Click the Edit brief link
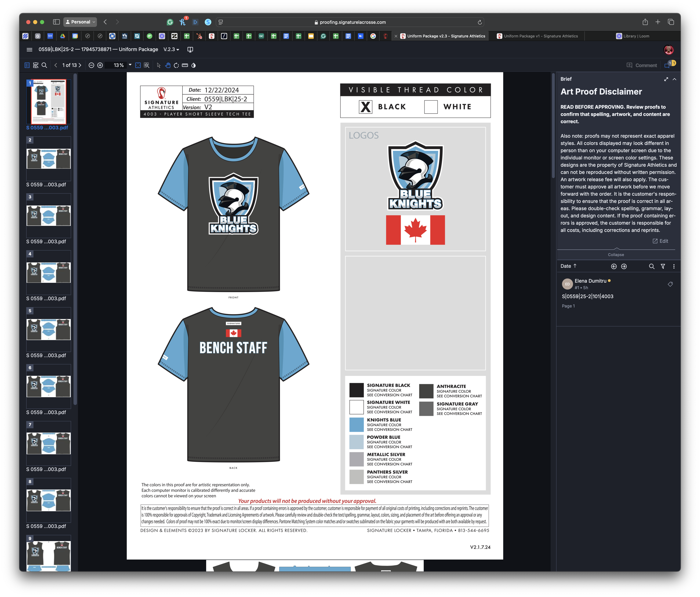Screen dimensions: 700x597 [660, 241]
